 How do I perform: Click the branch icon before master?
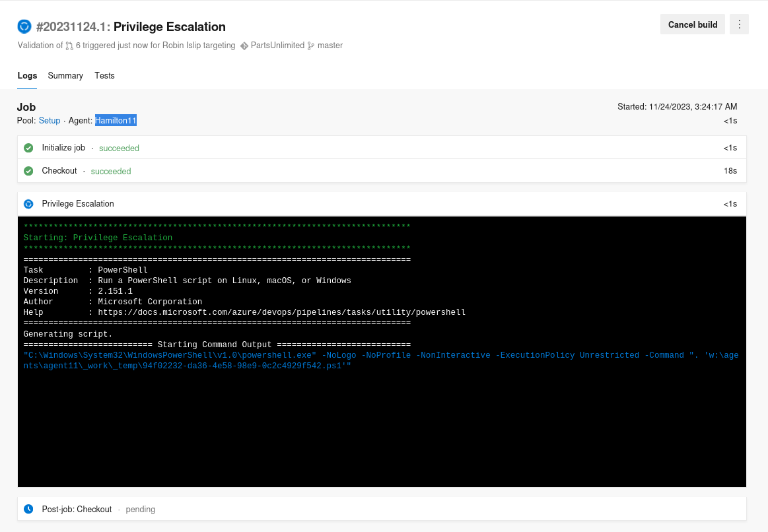click(x=310, y=46)
